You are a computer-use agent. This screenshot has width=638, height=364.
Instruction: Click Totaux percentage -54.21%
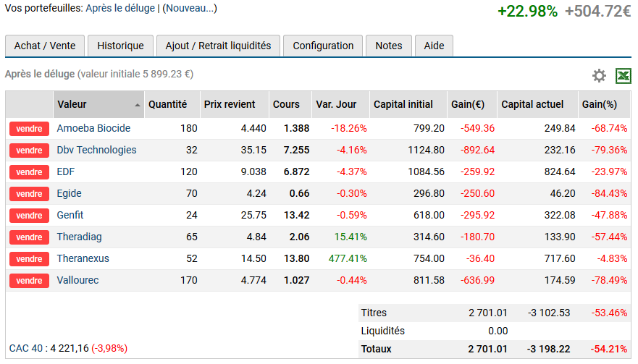[609, 349]
